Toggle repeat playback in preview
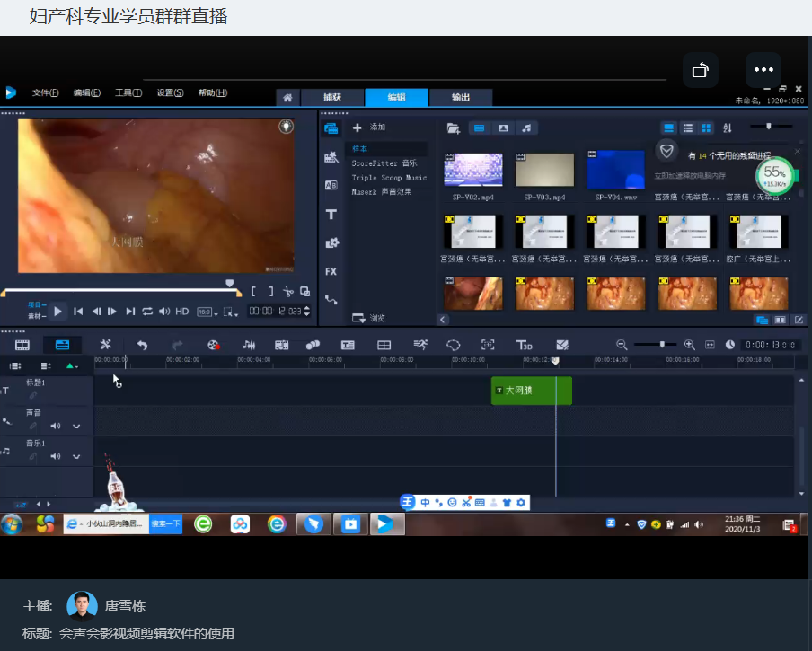This screenshot has height=651, width=812. 147,312
